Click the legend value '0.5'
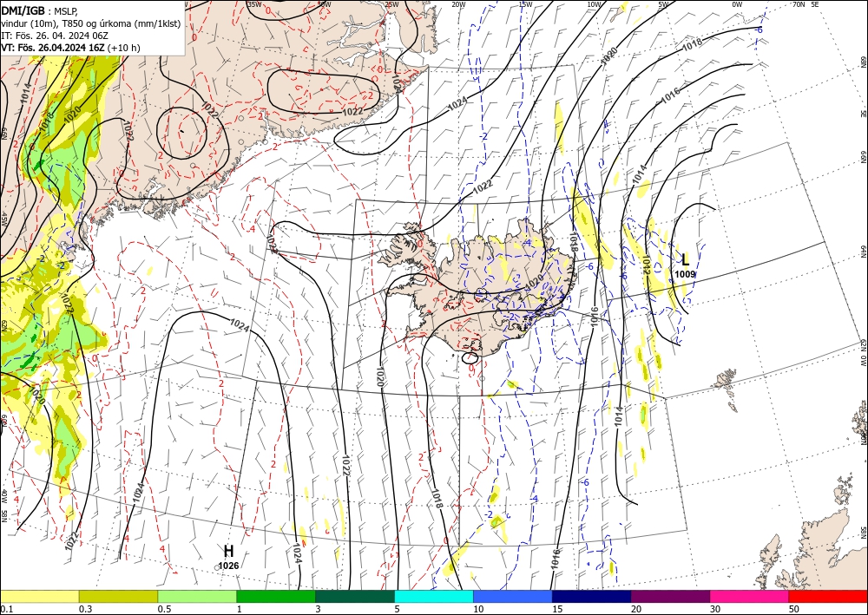This screenshot has height=615, width=868. (163, 609)
